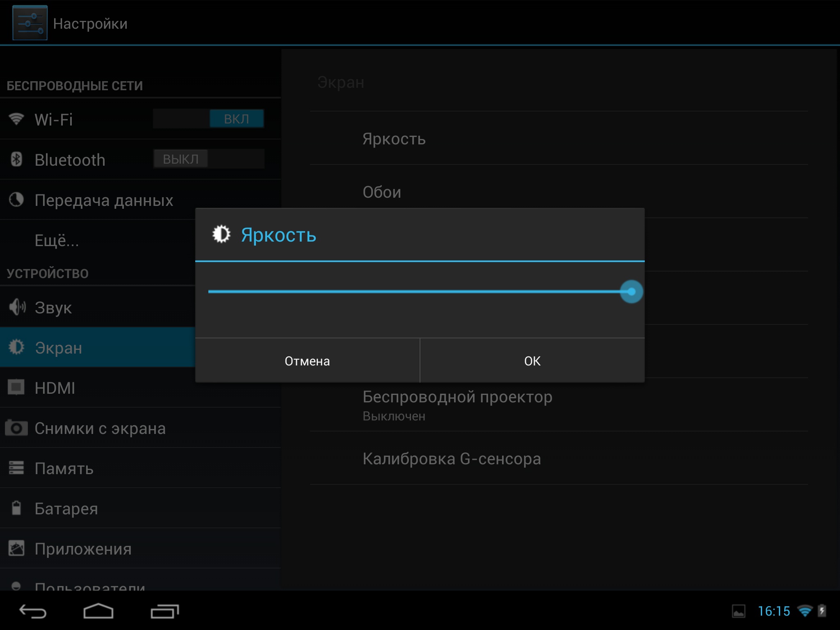Click the HDMI monitor icon
Screen dimensions: 840x630
click(16, 387)
